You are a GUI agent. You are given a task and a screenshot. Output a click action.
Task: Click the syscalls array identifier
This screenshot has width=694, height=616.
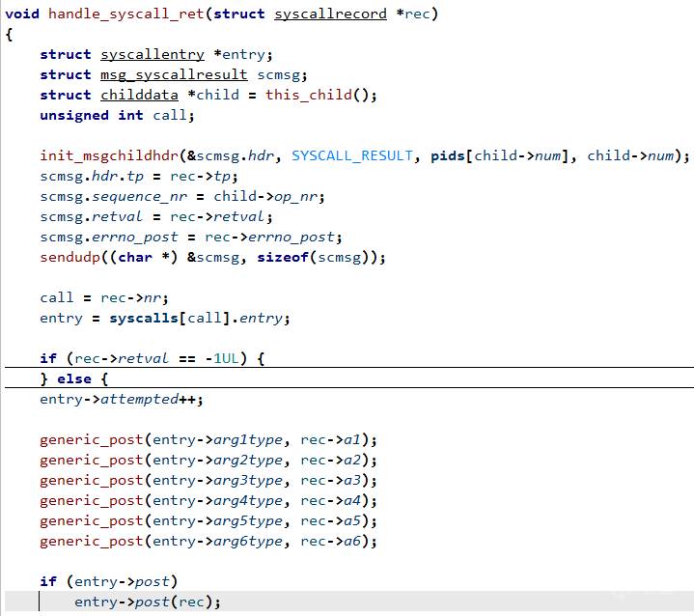[x=144, y=318]
